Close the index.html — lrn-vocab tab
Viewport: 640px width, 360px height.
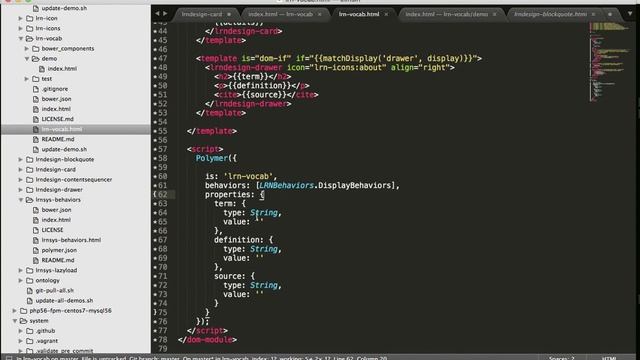coord(320,14)
